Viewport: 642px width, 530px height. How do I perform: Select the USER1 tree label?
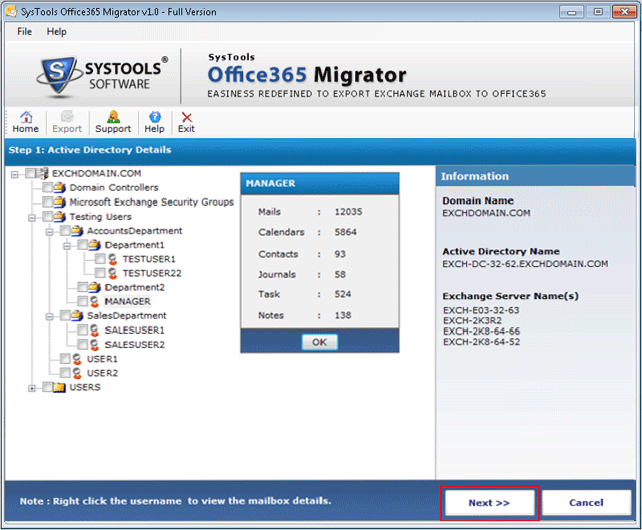(102, 359)
